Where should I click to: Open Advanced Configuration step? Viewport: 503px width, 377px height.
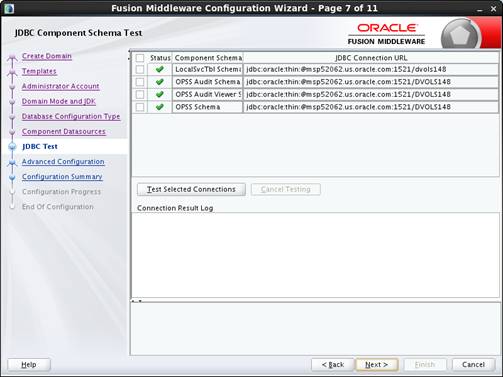point(63,162)
